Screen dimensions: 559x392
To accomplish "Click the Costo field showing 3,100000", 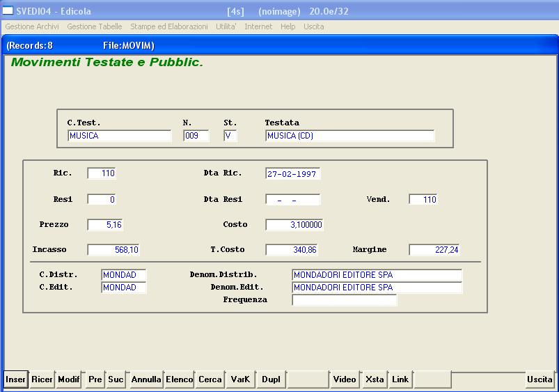I will point(294,225).
